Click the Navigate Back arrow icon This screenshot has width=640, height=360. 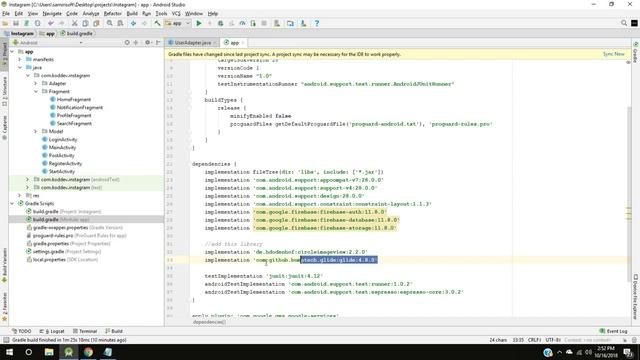point(133,23)
